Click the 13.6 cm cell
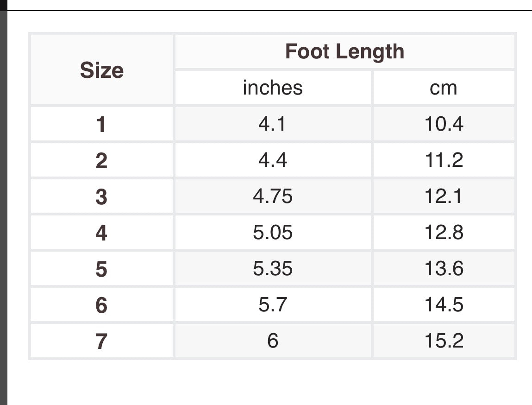Image resolution: width=532 pixels, height=405 pixels. click(x=444, y=269)
